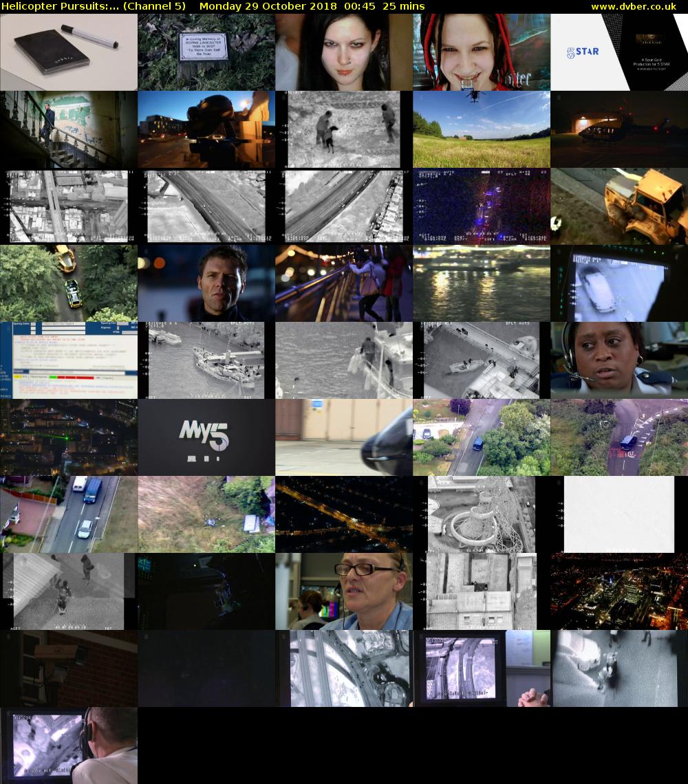Viewport: 688px width, 784px height.
Task: Click the dispatch computer screen thumbnail
Action: 69,360
